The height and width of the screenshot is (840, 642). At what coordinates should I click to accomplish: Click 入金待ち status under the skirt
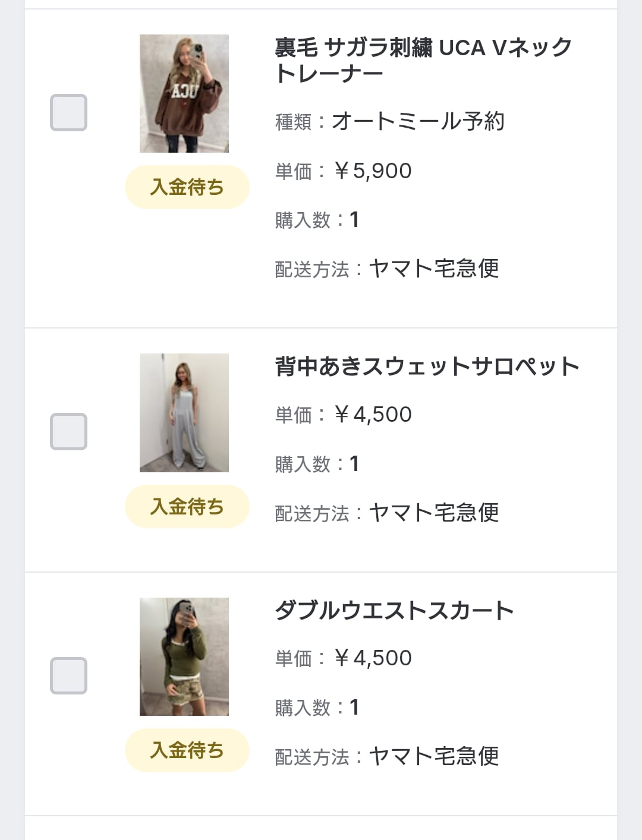[x=187, y=750]
